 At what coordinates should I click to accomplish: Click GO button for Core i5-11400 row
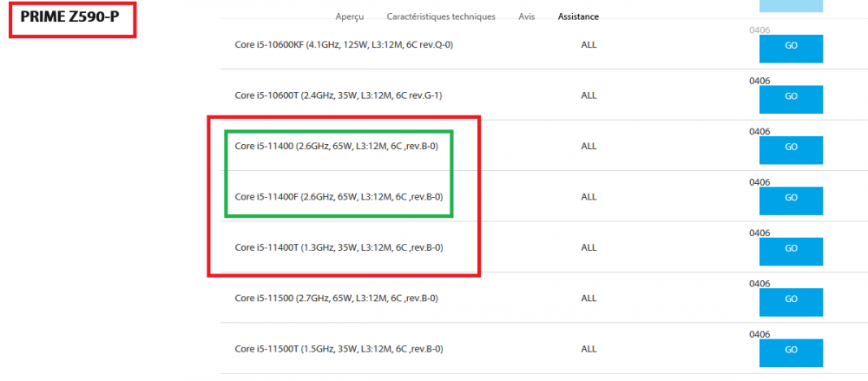pos(791,150)
